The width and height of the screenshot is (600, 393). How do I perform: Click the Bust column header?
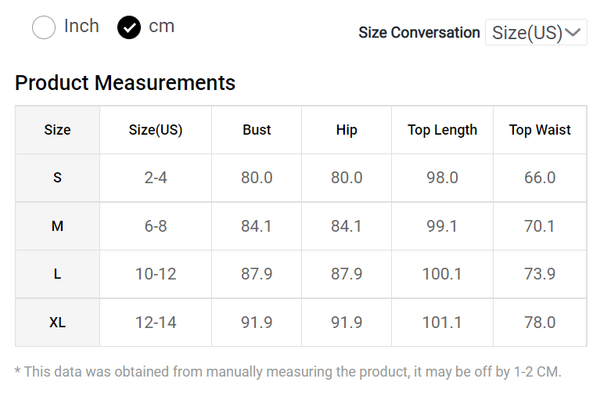tap(256, 130)
